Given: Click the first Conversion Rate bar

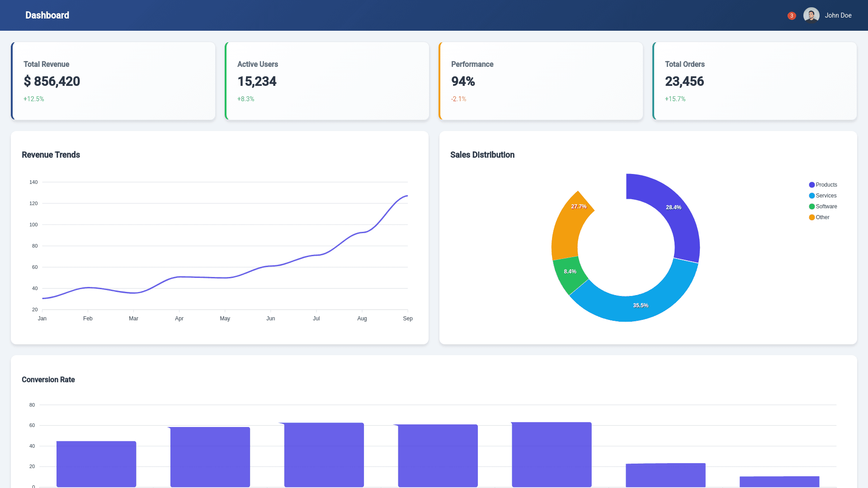Looking at the screenshot, I should pos(96,464).
